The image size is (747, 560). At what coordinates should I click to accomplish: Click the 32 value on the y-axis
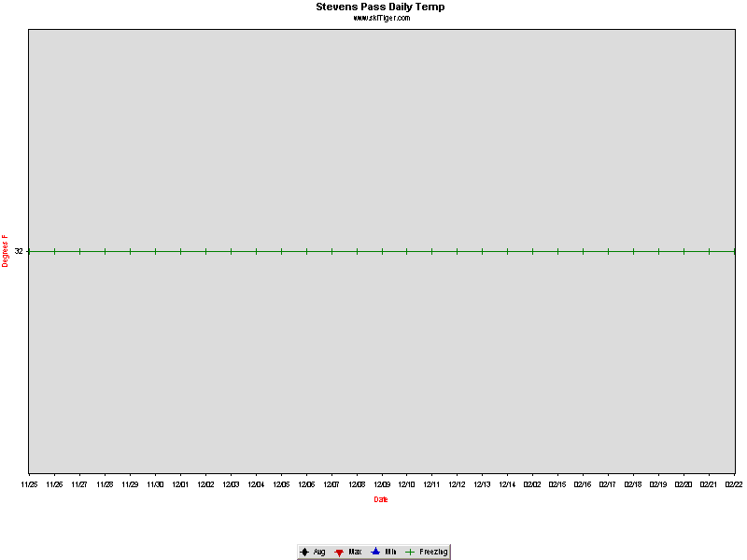(19, 251)
